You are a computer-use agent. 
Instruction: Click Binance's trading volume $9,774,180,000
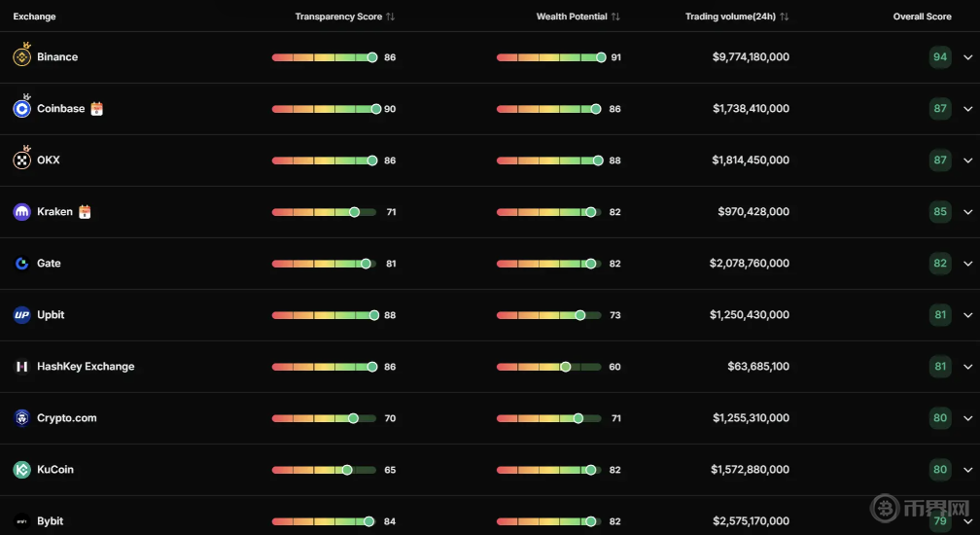751,56
